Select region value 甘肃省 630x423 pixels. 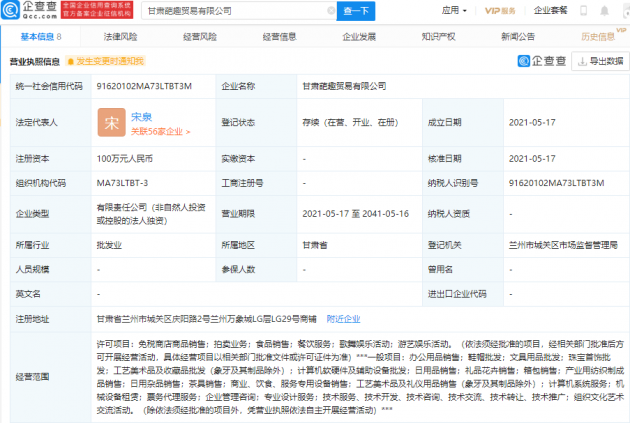[x=315, y=245]
